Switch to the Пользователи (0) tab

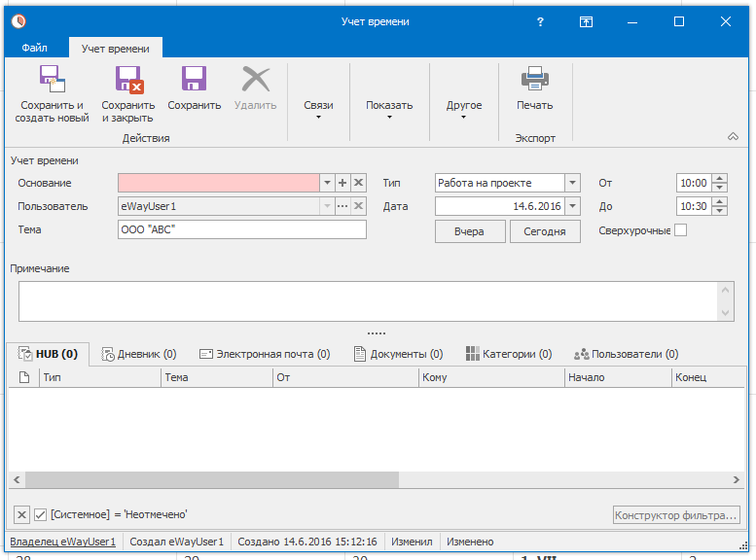point(626,354)
